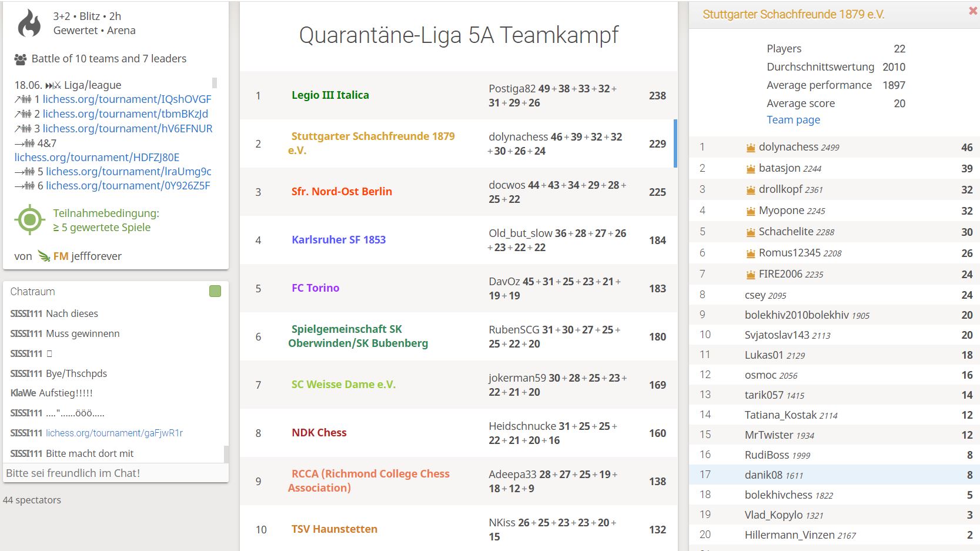Close the Stuttgarter Schachfreunde team panel
The image size is (980, 551).
click(972, 11)
